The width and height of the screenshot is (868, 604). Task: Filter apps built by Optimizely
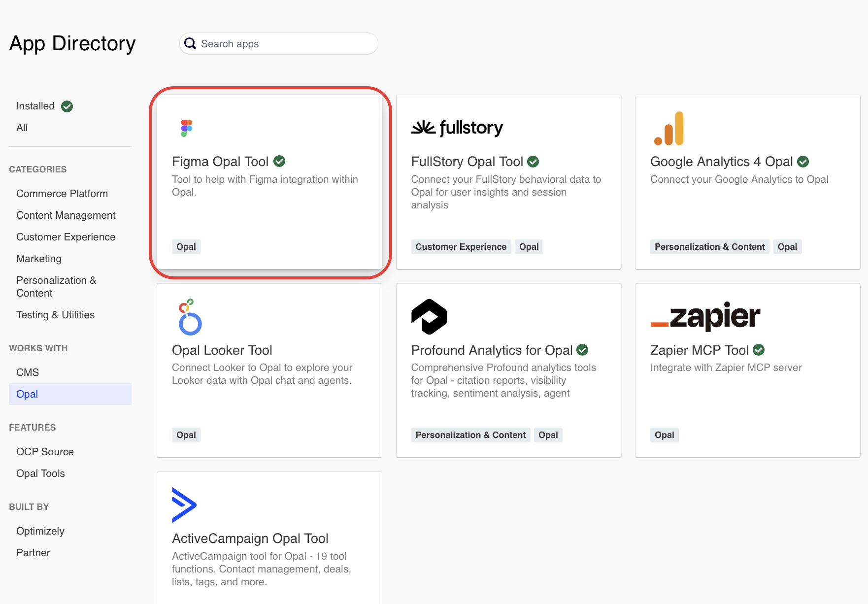(x=40, y=531)
